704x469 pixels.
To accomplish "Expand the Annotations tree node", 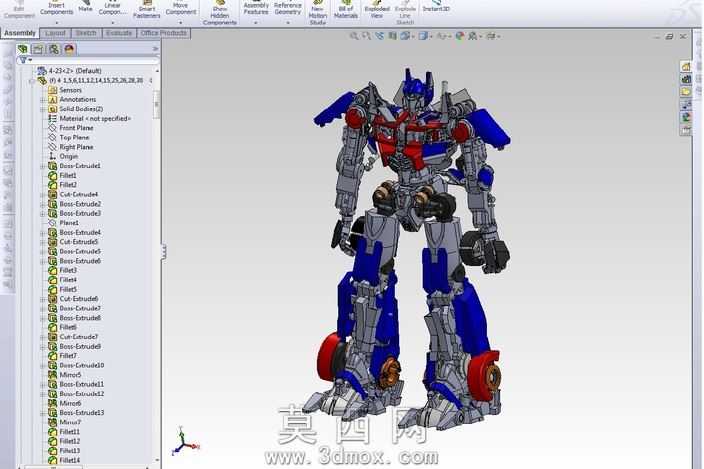I will [x=43, y=100].
